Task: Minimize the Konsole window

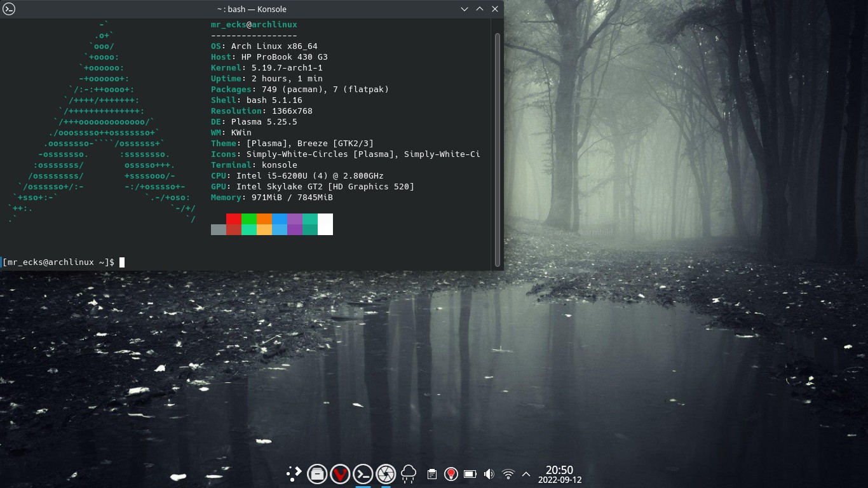Action: tap(465, 9)
